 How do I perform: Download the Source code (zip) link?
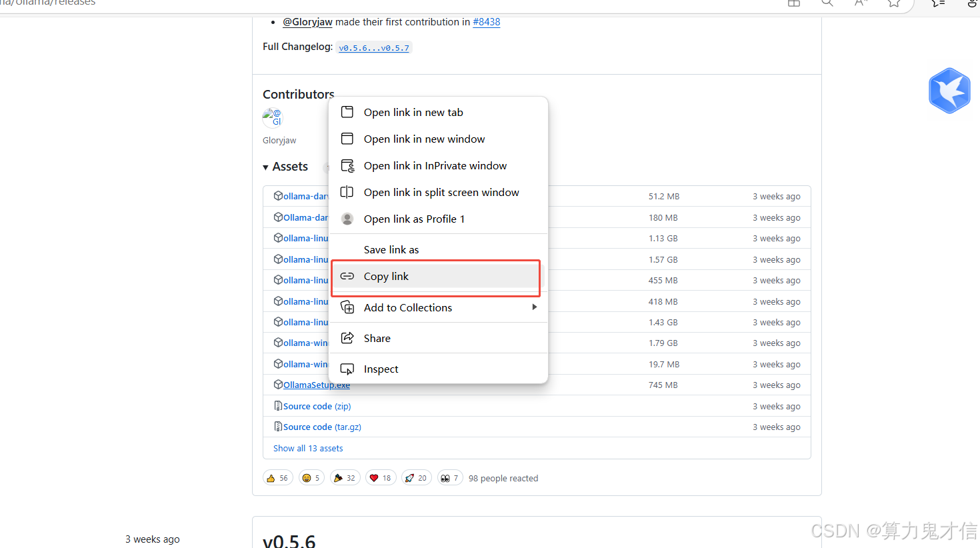[x=317, y=406]
